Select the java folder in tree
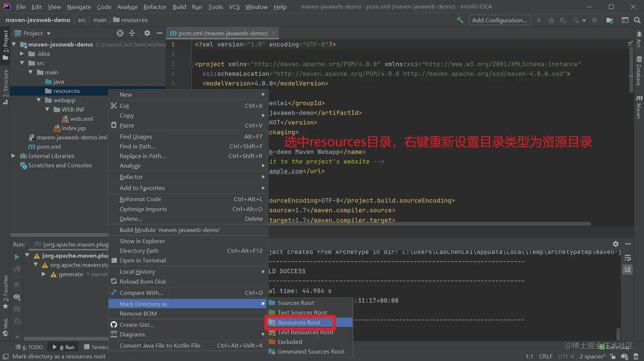 pyautogui.click(x=55, y=82)
